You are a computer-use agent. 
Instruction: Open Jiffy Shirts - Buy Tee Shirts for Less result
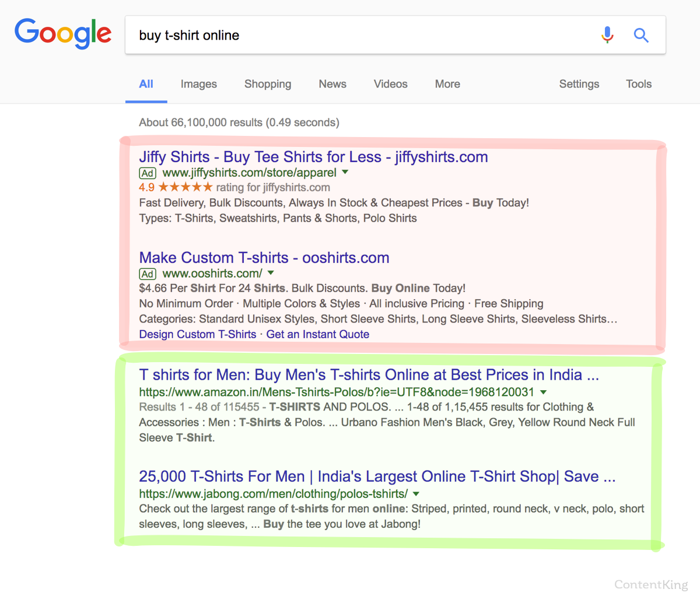coord(313,157)
